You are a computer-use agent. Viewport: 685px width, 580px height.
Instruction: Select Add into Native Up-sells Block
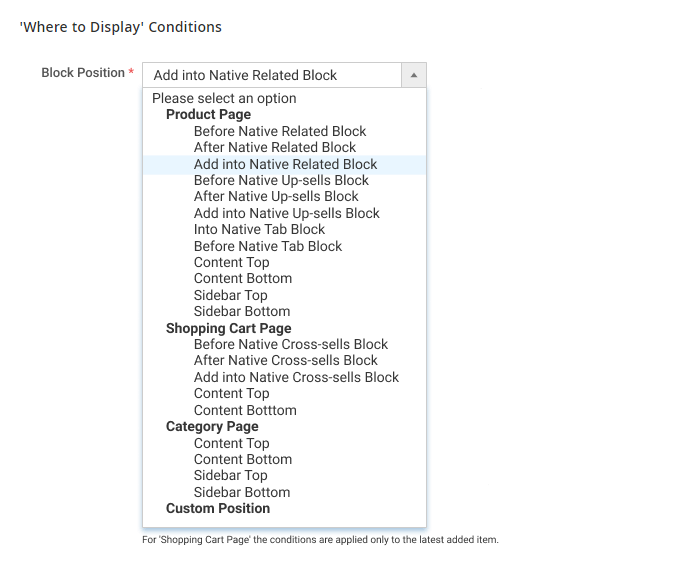point(284,213)
